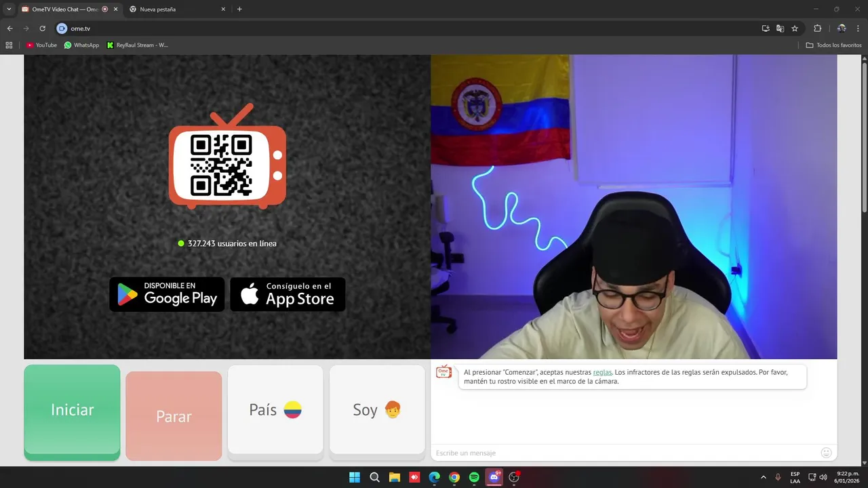
Task: Click the 327.243 usuarios en línea text
Action: (232, 243)
